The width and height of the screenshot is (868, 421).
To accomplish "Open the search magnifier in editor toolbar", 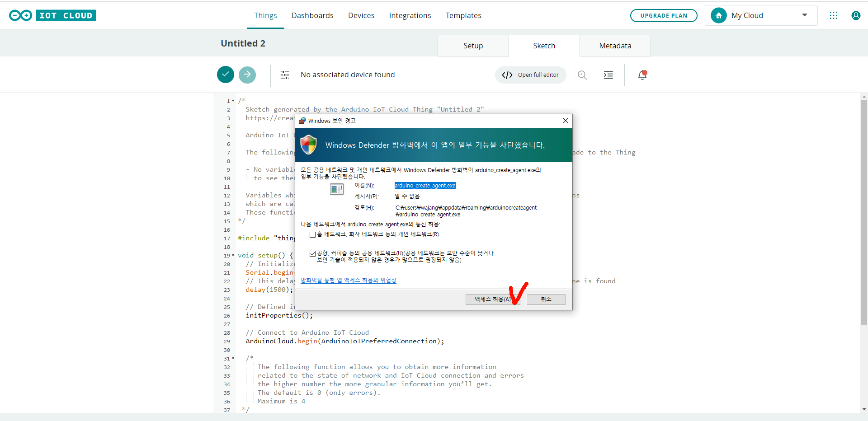I will tap(582, 75).
